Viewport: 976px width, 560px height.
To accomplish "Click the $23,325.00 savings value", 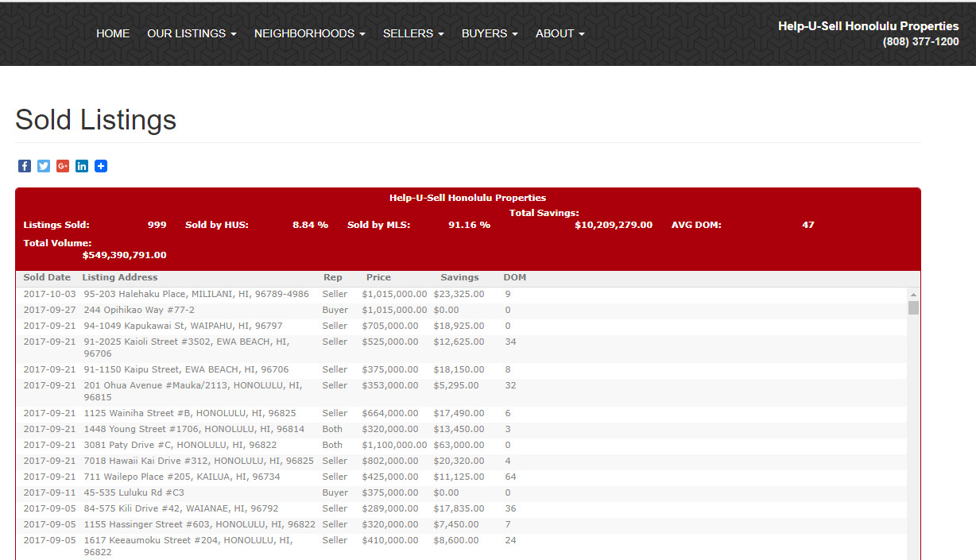I will pos(459,294).
